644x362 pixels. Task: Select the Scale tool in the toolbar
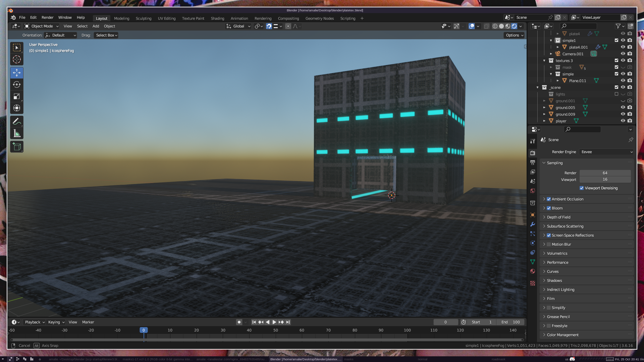[x=17, y=97]
